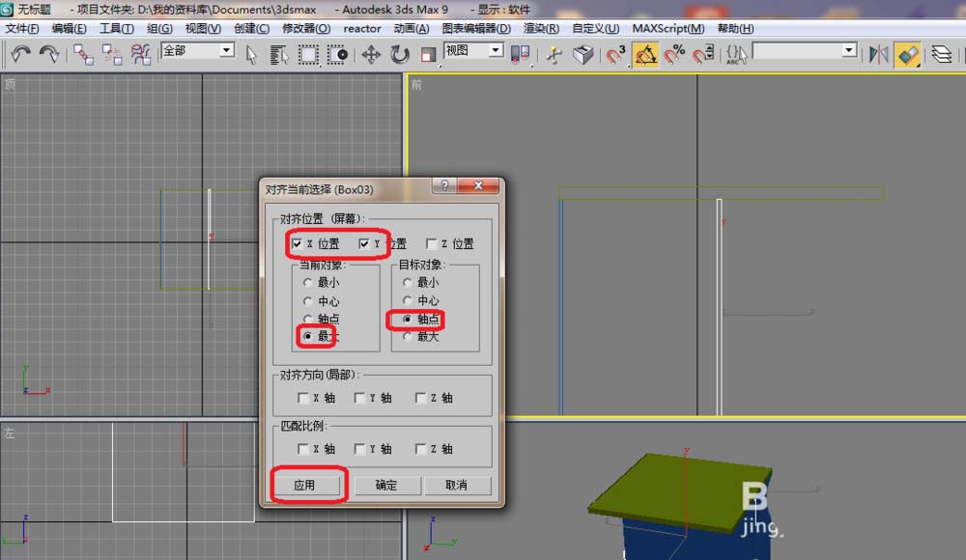Click Bind to Space Warp icon
Viewport: 966px width, 560px height.
[141, 54]
